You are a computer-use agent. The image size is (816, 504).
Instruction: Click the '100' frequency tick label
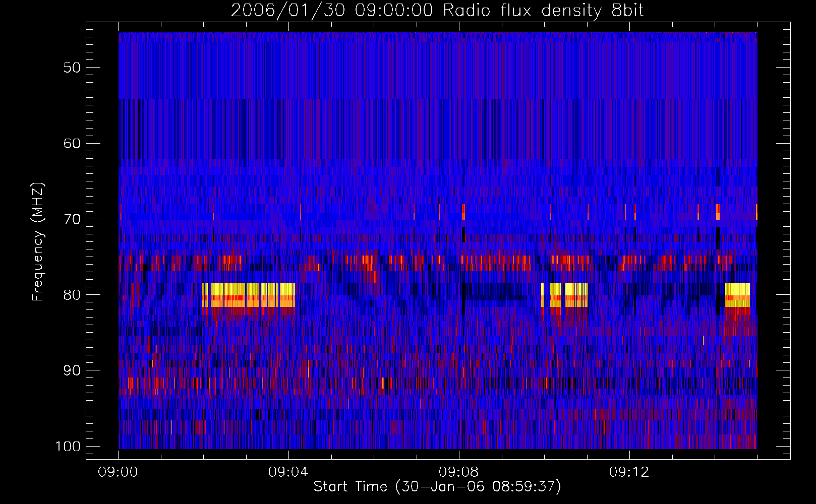68,447
